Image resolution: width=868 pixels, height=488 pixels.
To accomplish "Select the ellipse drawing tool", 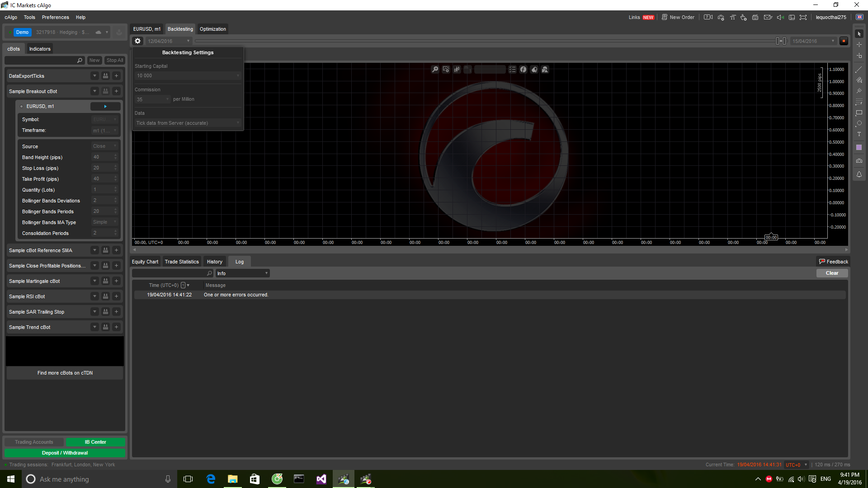I will pos(859,123).
